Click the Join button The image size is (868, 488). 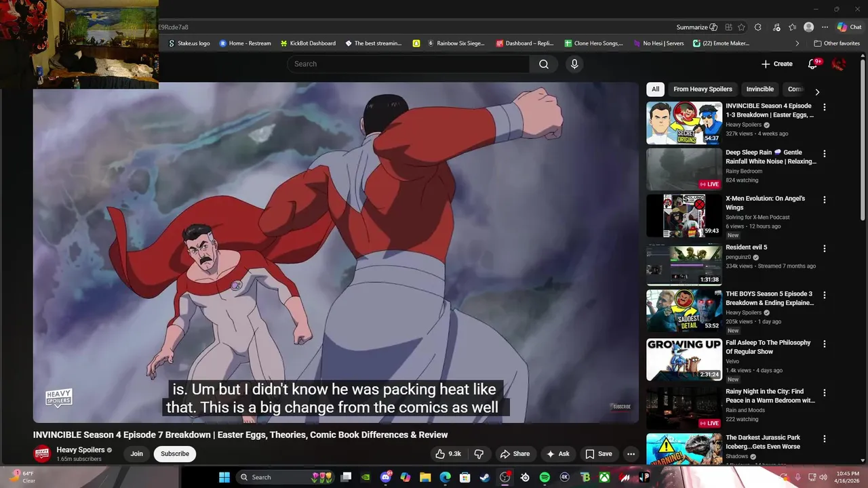pyautogui.click(x=137, y=454)
